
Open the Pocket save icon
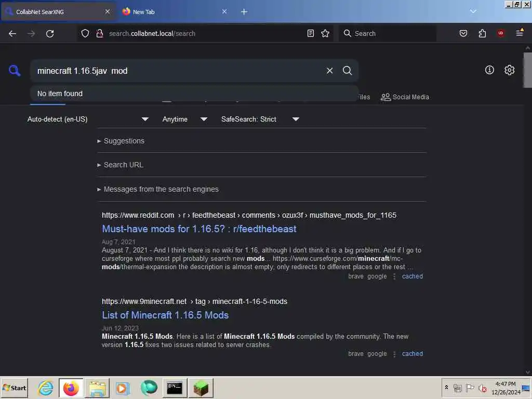click(x=463, y=33)
